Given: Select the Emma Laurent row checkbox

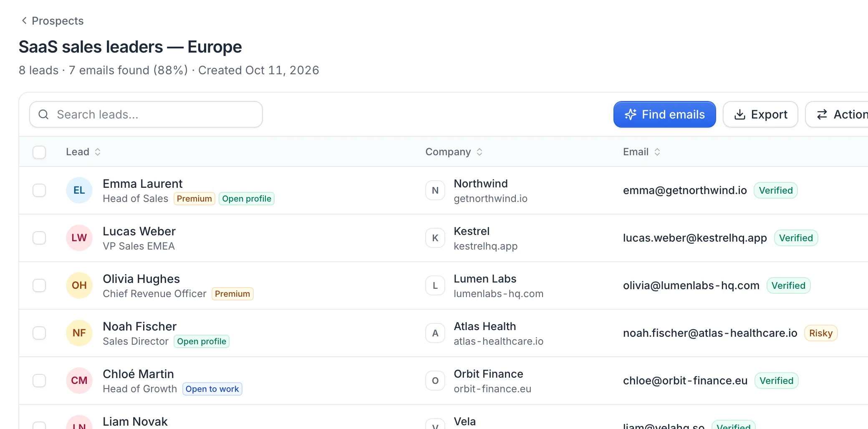Looking at the screenshot, I should coord(39,190).
